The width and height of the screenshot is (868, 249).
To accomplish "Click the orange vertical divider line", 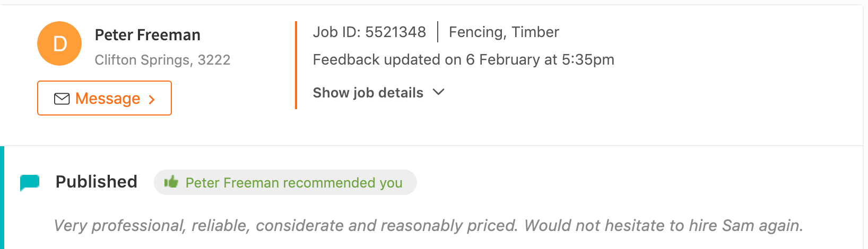I will [x=296, y=65].
